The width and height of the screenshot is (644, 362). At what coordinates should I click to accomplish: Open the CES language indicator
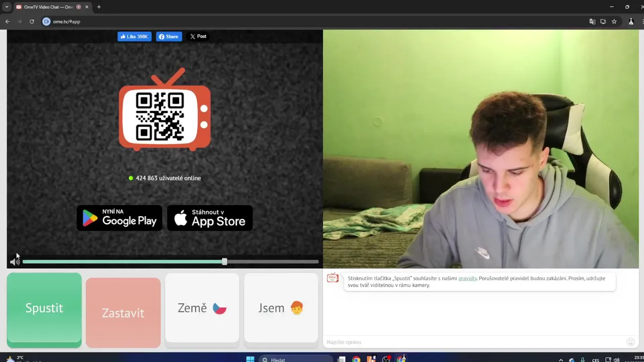click(596, 359)
